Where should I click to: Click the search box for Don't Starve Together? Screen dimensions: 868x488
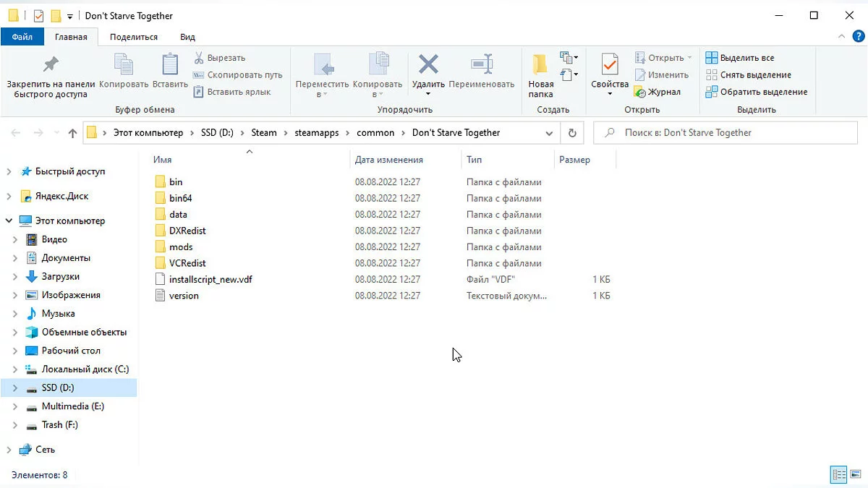pos(723,133)
